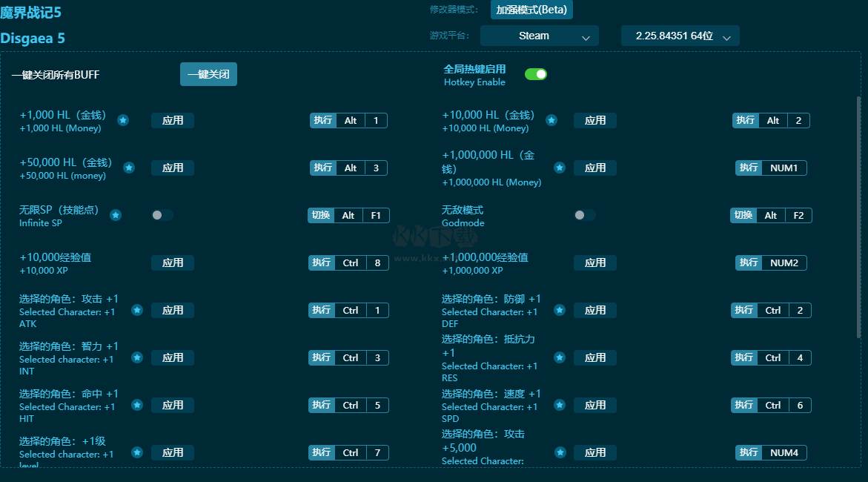This screenshot has width=868, height=482.
Task: Apply Selected Character +1 INT
Action: click(173, 358)
